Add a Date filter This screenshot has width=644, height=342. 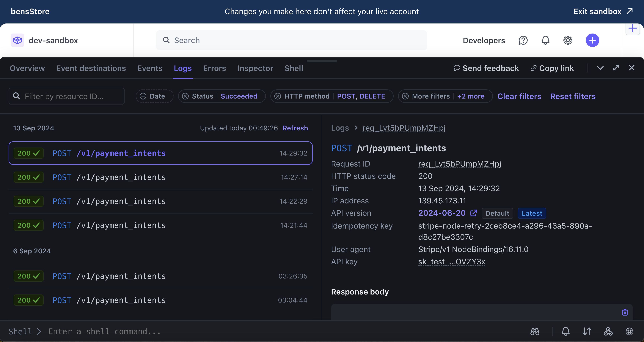[154, 96]
